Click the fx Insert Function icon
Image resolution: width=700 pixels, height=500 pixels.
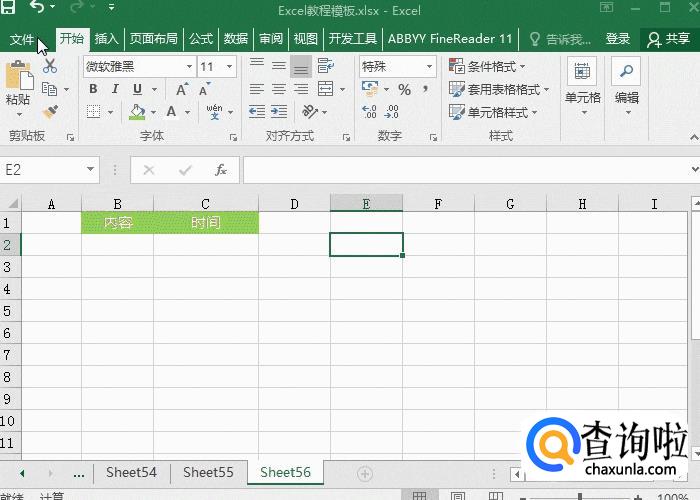click(x=221, y=170)
